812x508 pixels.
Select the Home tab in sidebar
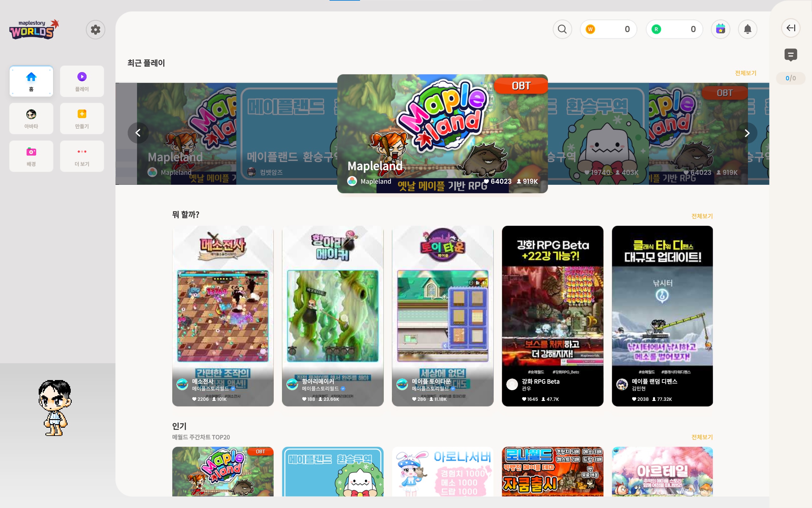31,81
